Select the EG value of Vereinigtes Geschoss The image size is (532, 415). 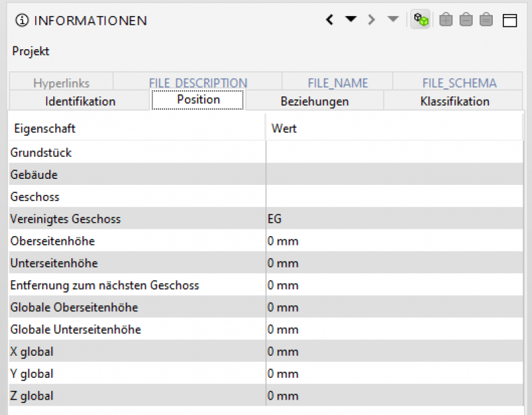point(275,219)
